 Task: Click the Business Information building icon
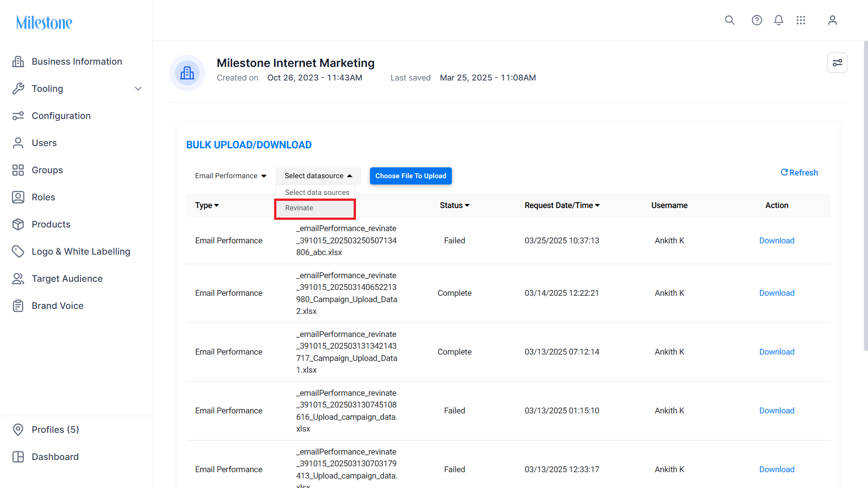18,62
